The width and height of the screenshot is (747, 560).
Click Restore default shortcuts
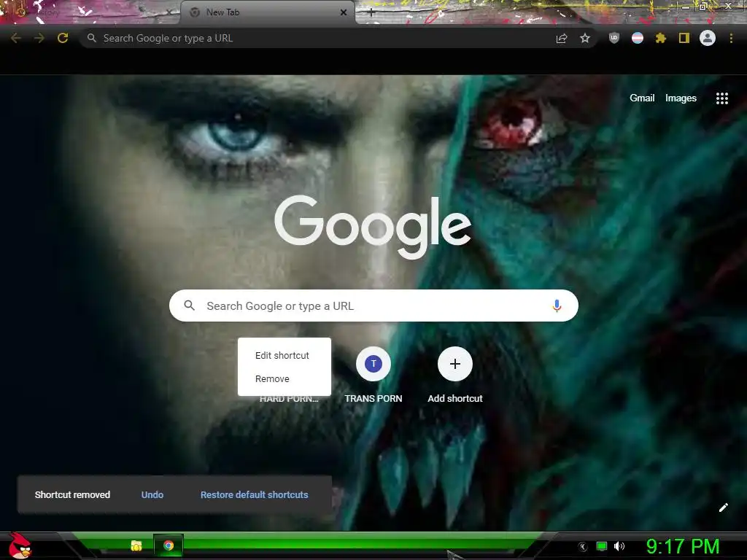[255, 495]
